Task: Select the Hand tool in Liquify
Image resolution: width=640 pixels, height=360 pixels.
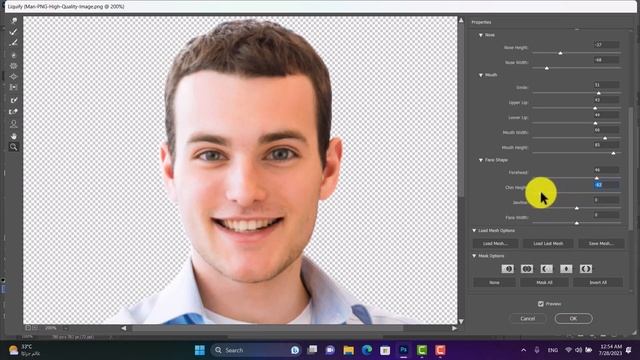Action: [x=13, y=136]
